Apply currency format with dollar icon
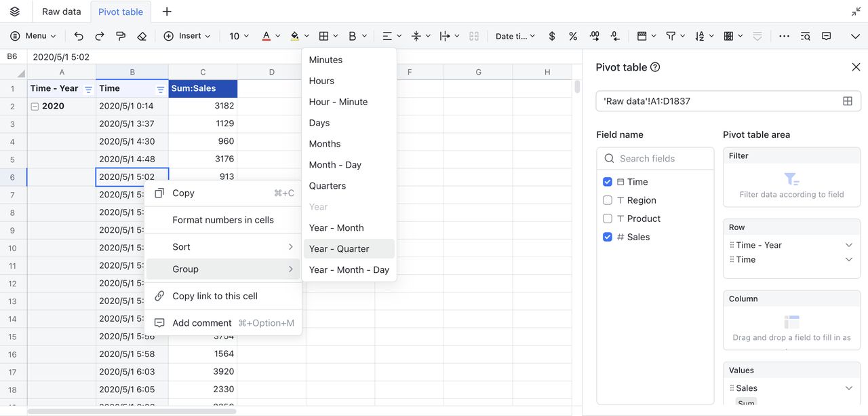Screen dimensions: 868x416 click(552, 36)
